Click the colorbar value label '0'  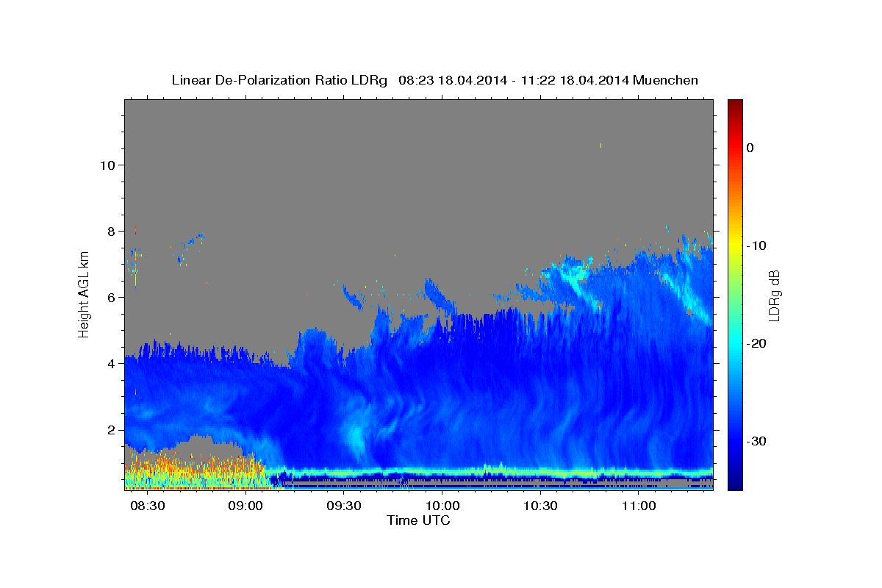click(750, 148)
